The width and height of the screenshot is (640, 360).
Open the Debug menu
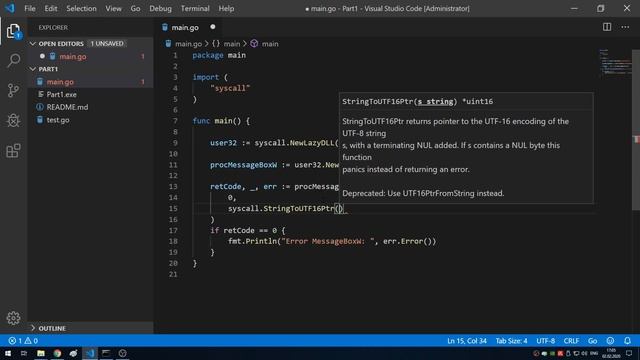(x=160, y=8)
